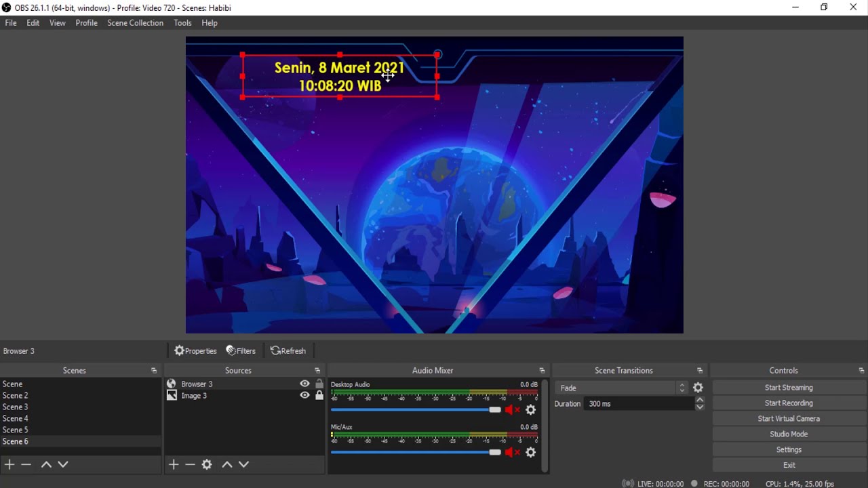Toggle visibility of Browser 3 source

click(305, 384)
